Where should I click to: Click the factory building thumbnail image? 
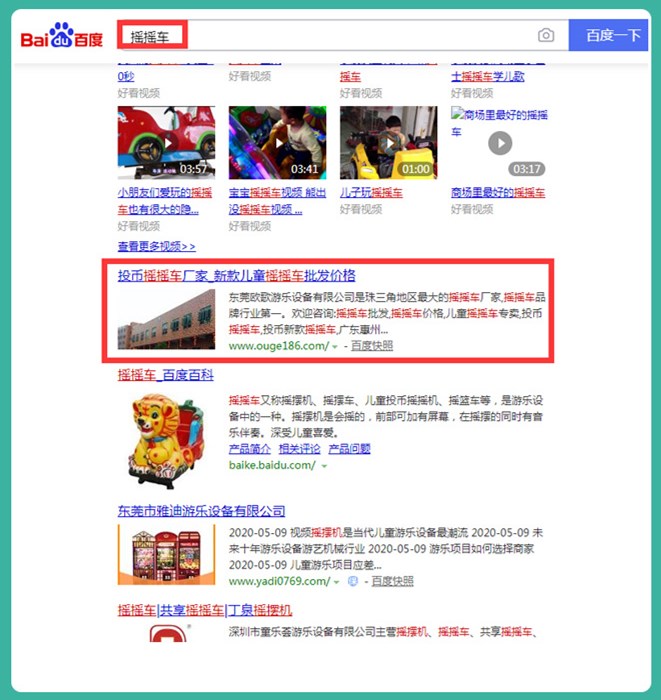(166, 319)
